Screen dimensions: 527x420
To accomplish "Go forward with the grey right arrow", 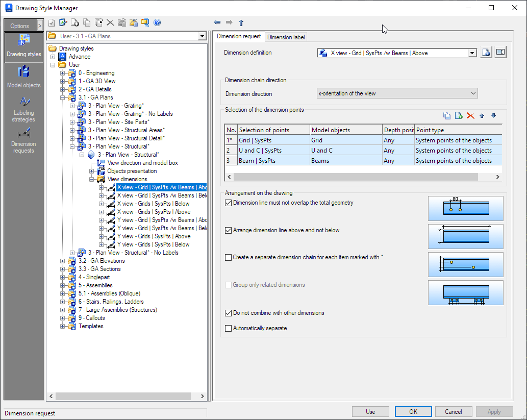I will 229,22.
